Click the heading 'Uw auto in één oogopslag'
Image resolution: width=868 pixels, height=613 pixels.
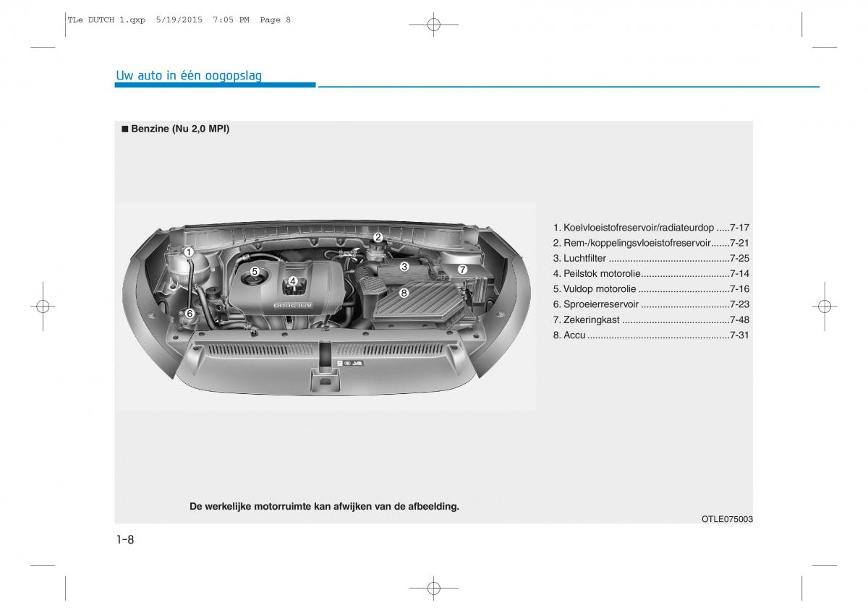pyautogui.click(x=189, y=75)
